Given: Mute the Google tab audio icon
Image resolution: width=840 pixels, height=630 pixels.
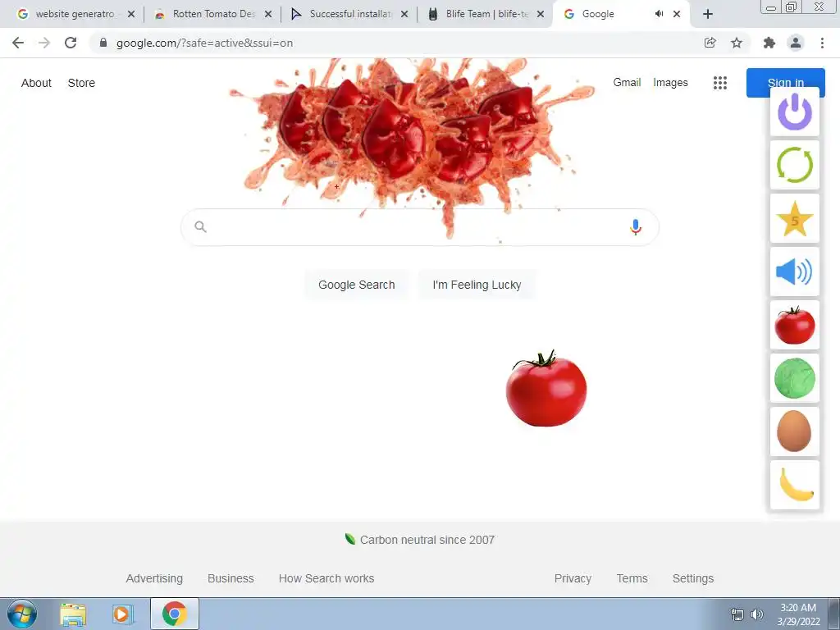Looking at the screenshot, I should pyautogui.click(x=659, y=14).
